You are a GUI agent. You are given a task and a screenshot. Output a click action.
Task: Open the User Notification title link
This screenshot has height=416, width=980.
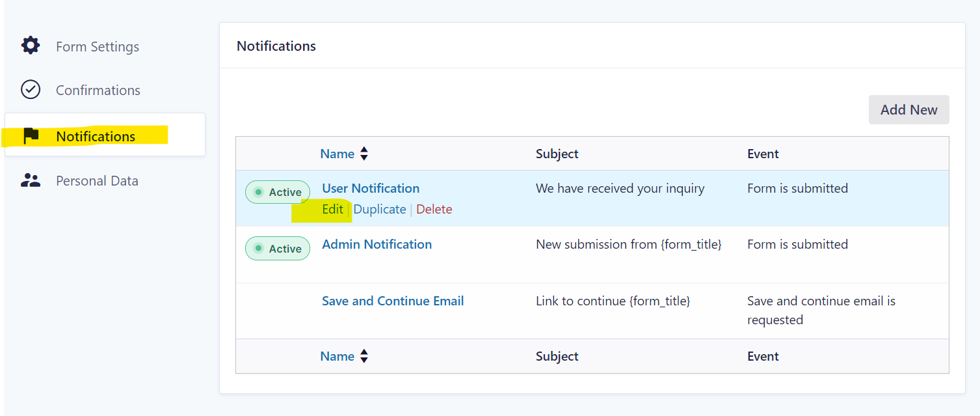coord(371,188)
